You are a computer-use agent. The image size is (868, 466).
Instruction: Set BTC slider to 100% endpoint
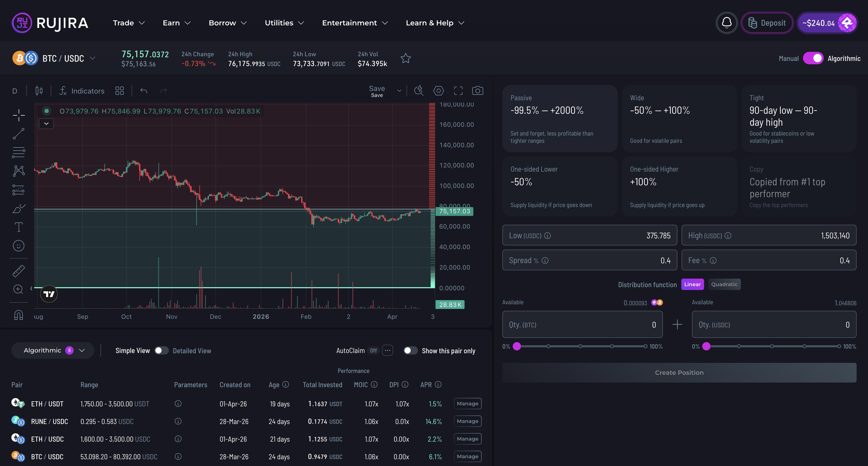click(x=645, y=346)
